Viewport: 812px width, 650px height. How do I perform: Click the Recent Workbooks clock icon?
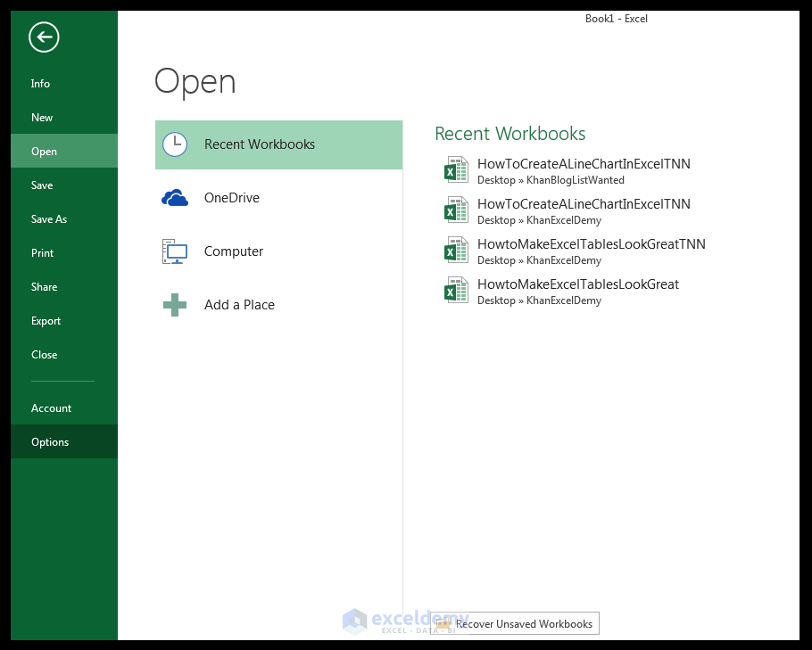(175, 144)
